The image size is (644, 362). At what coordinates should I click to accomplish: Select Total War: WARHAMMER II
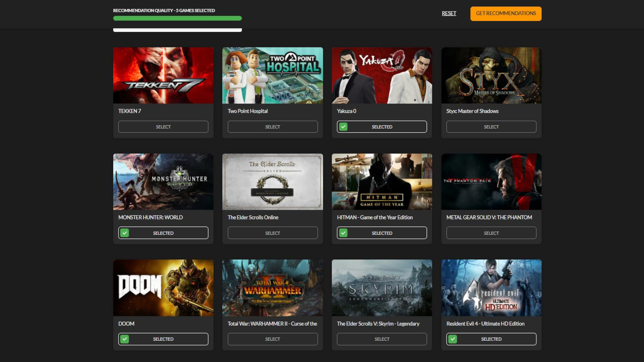273,339
